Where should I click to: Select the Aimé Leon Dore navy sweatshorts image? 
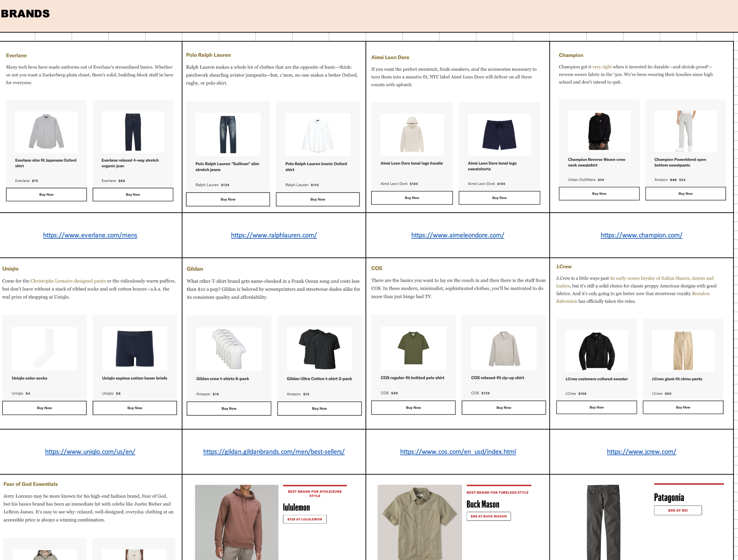499,135
